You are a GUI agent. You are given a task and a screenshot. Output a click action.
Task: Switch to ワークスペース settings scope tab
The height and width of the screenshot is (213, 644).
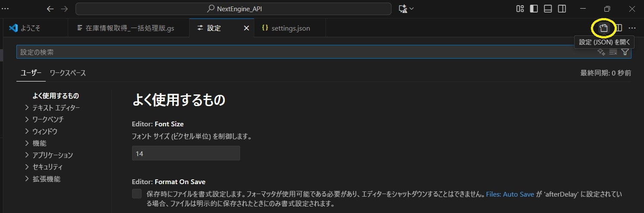68,73
